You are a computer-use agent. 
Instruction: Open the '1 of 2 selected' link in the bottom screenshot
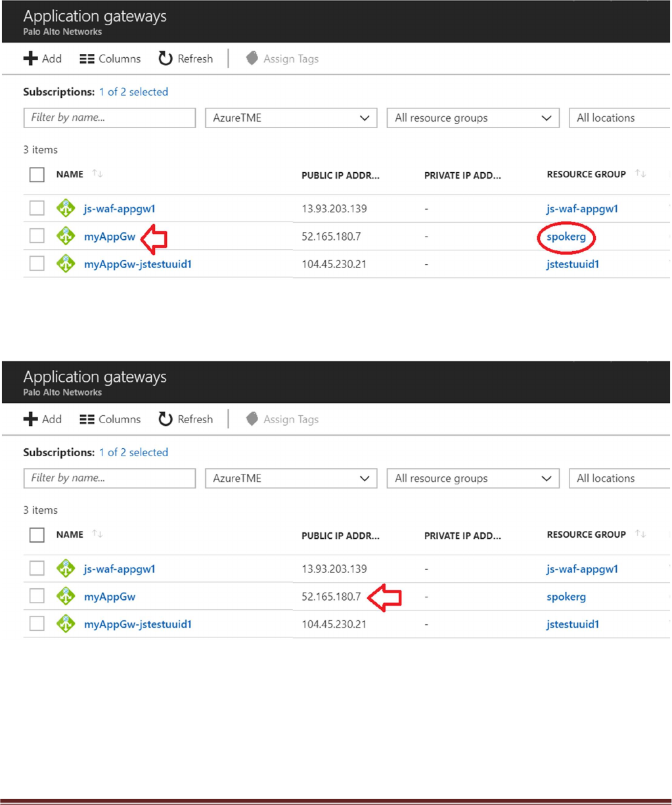pos(133,452)
